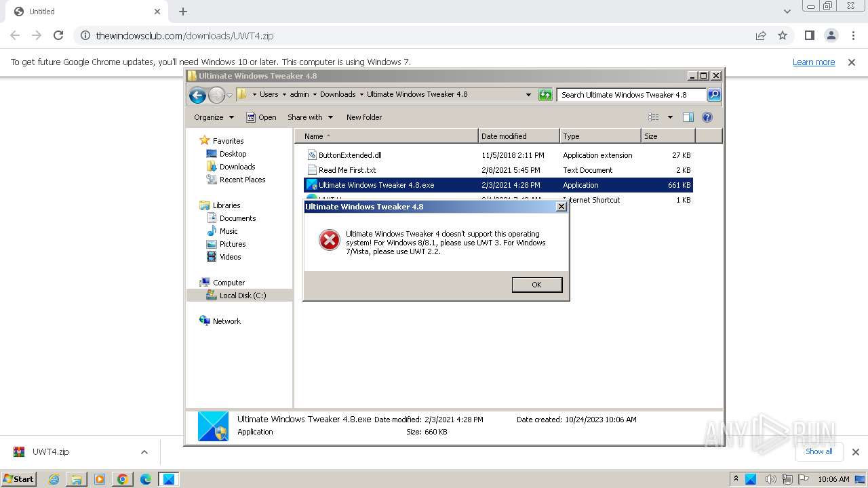Image resolution: width=868 pixels, height=488 pixels.
Task: Open Chrome profile avatar icon
Action: (x=831, y=36)
